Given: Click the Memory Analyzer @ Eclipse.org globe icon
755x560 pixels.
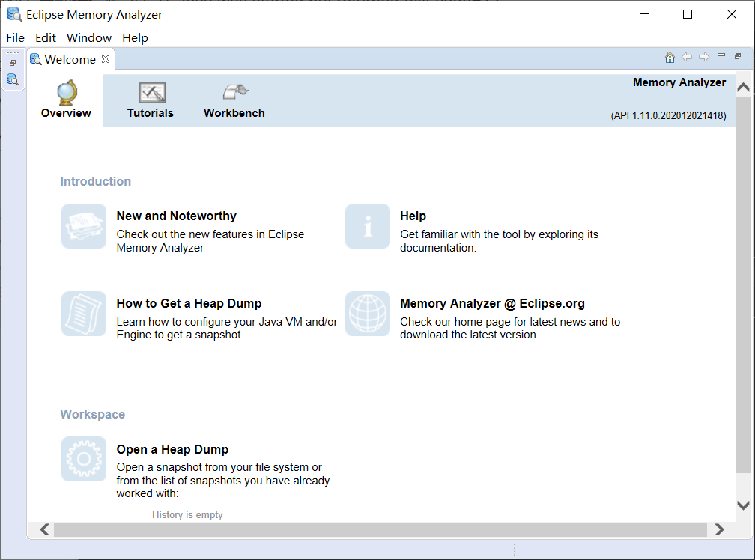Looking at the screenshot, I should 367,314.
